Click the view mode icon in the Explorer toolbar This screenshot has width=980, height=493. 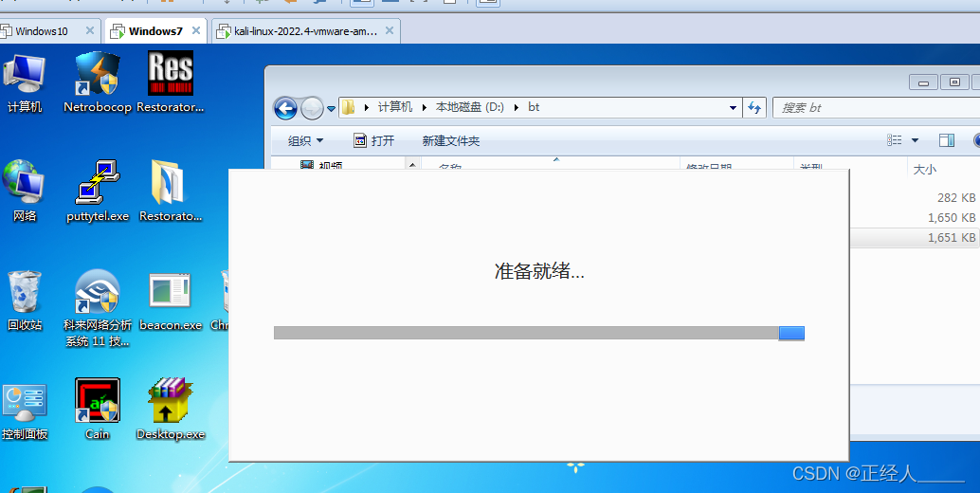click(895, 140)
